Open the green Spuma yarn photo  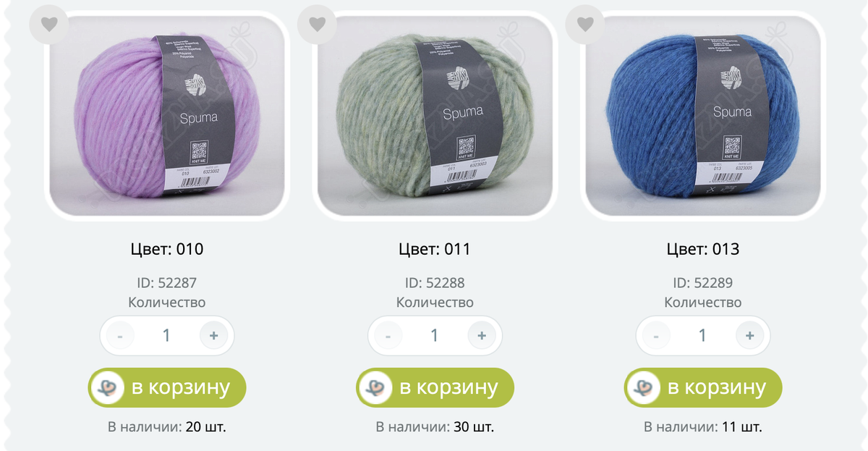(435, 115)
